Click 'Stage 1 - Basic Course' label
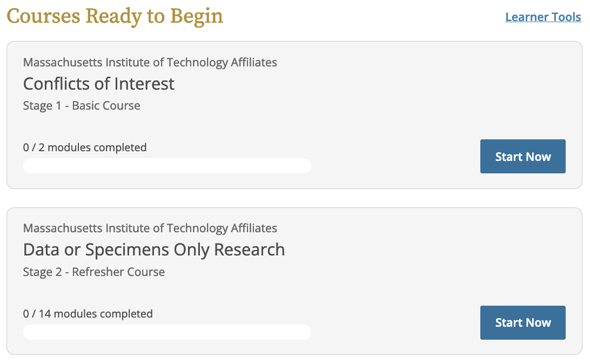This screenshot has height=364, width=590. click(82, 106)
